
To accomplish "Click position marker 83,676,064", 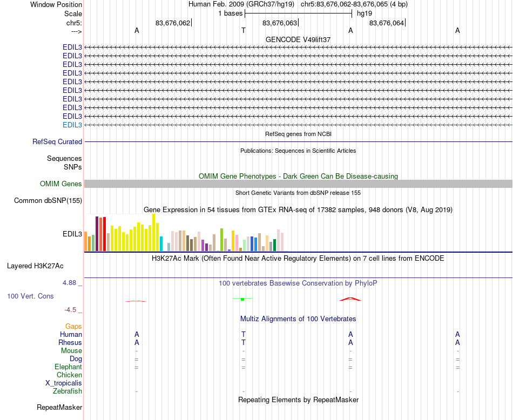I will coord(387,23).
